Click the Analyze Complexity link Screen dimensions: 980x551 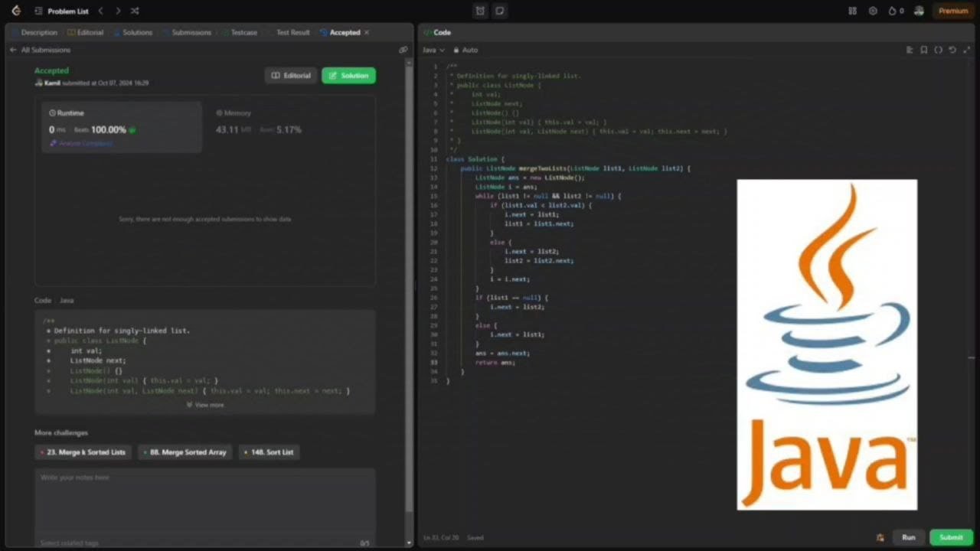[x=81, y=143]
